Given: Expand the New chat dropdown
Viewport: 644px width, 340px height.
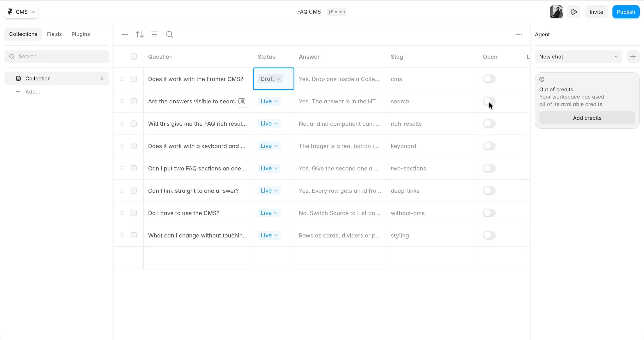Looking at the screenshot, I should click(578, 57).
